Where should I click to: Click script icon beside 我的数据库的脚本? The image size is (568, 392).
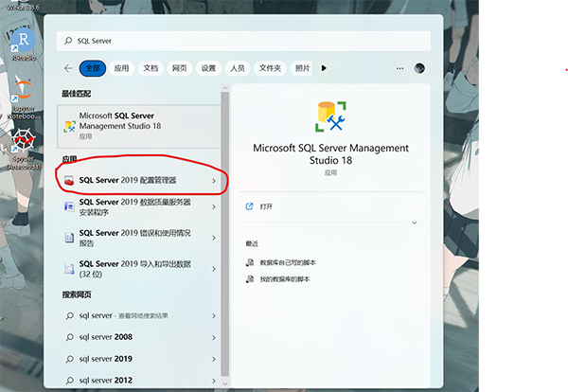tap(250, 279)
